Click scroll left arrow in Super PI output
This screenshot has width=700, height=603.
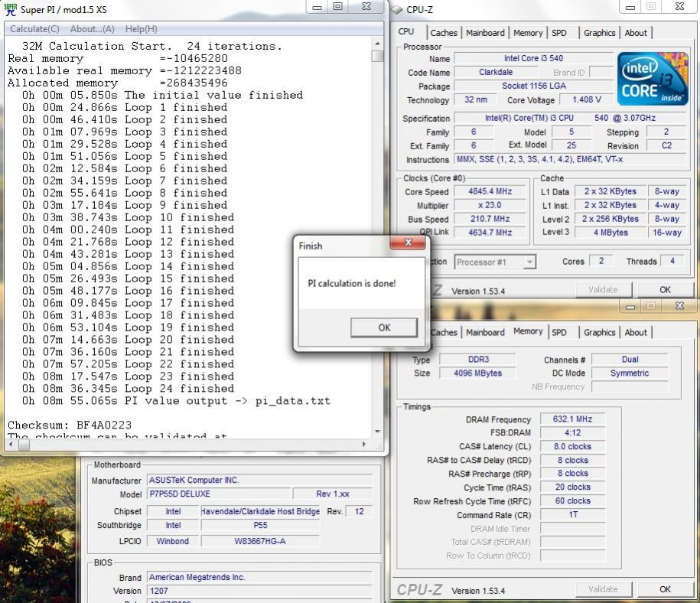(11, 445)
